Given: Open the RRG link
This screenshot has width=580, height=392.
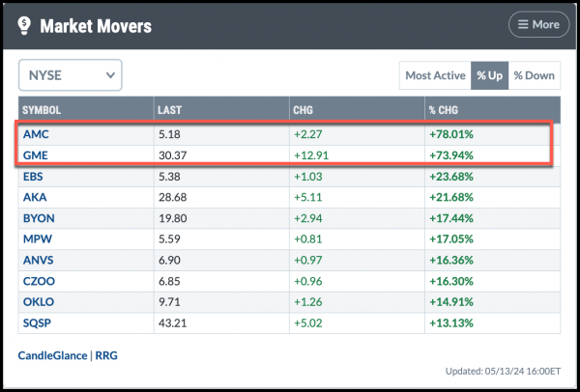Looking at the screenshot, I should (x=106, y=355).
